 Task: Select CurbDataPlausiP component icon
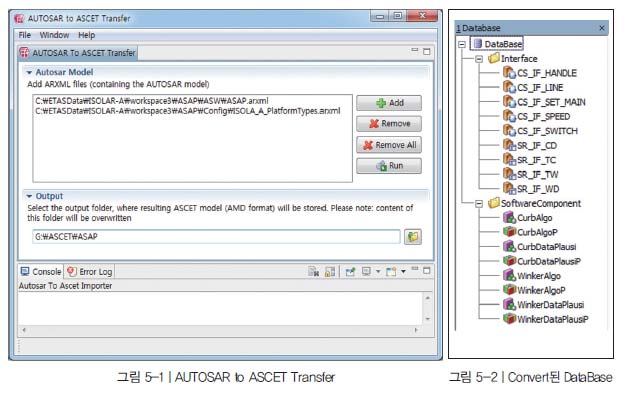point(509,261)
